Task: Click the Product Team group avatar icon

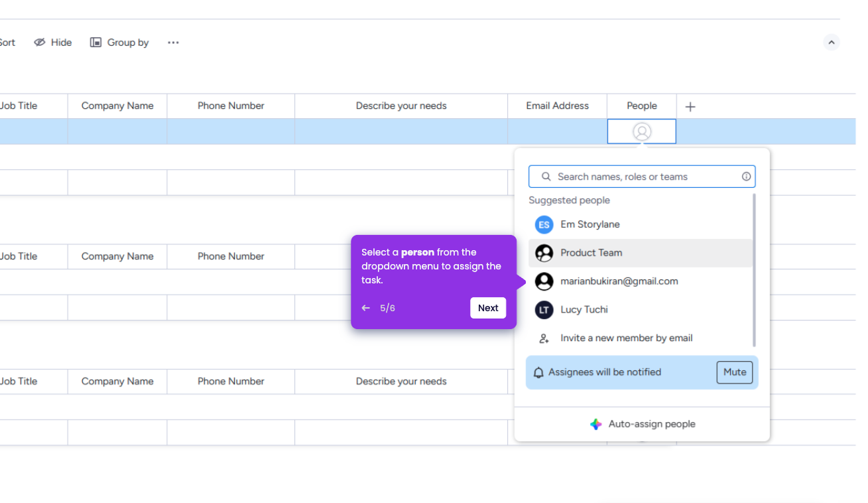Action: coord(544,253)
